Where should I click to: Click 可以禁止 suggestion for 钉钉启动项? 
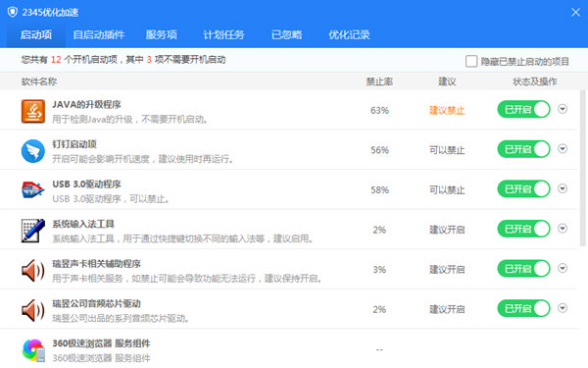tap(447, 150)
